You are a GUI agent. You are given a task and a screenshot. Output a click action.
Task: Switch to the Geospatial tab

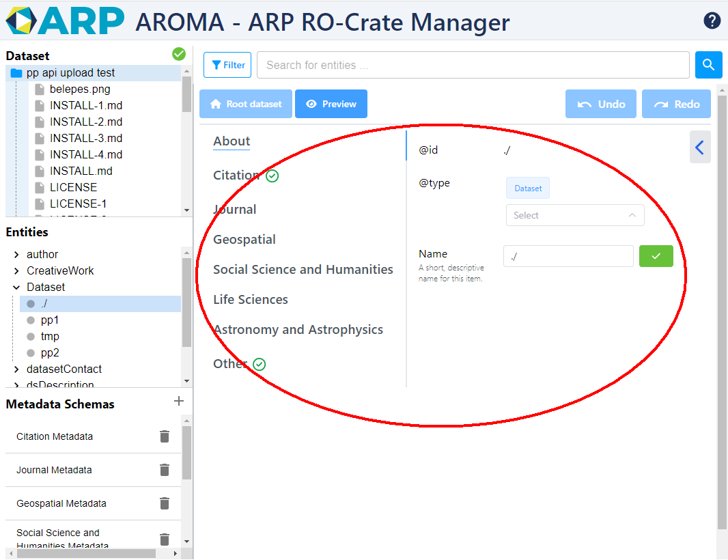(x=244, y=240)
